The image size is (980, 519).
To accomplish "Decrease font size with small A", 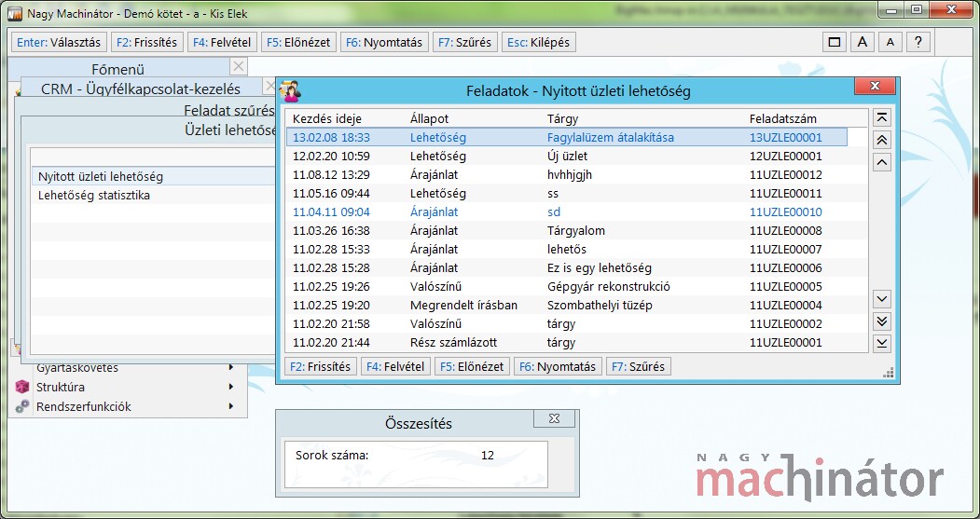I will pyautogui.click(x=890, y=43).
